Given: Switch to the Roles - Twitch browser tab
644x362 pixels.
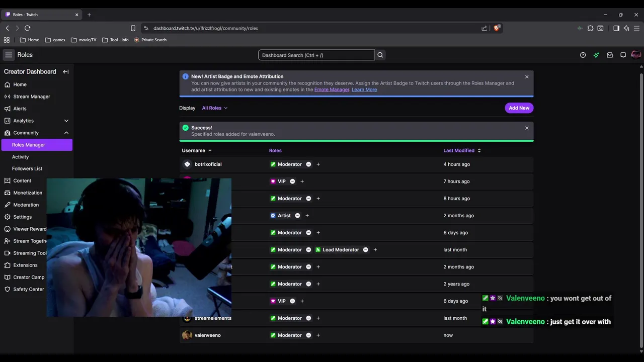Looking at the screenshot, I should coord(41,15).
